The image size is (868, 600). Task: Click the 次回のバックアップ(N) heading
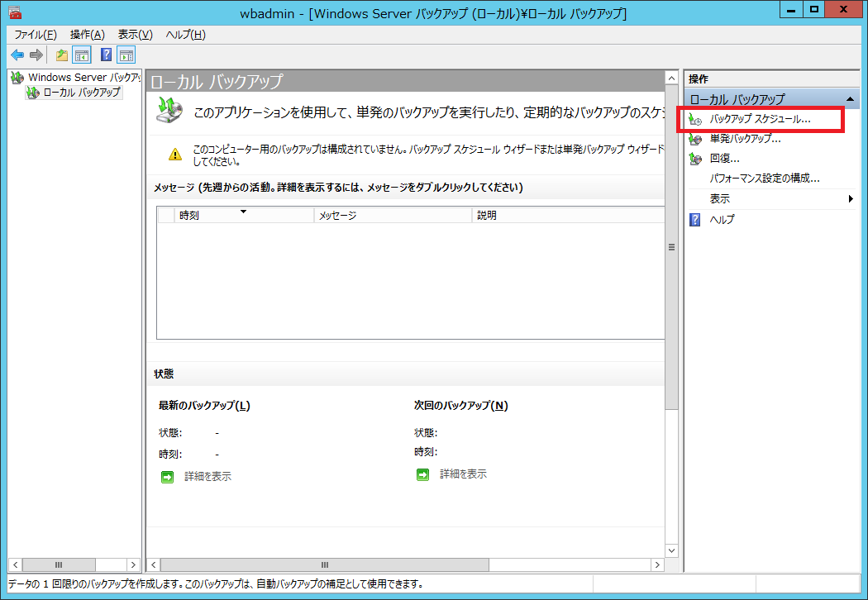(x=461, y=406)
